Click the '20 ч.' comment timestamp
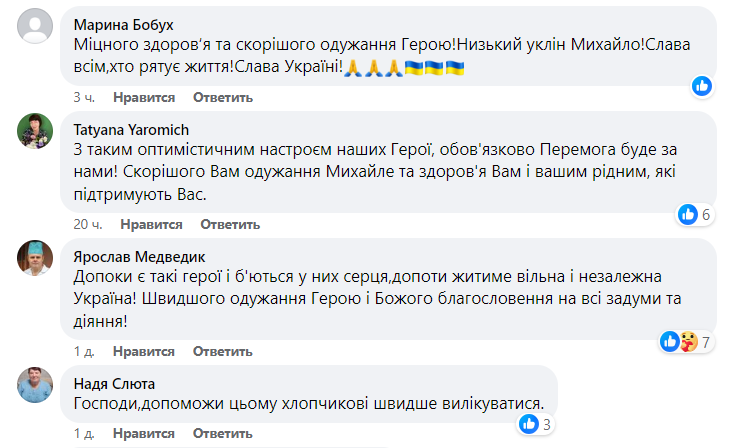741x448 pixels. tap(88, 224)
